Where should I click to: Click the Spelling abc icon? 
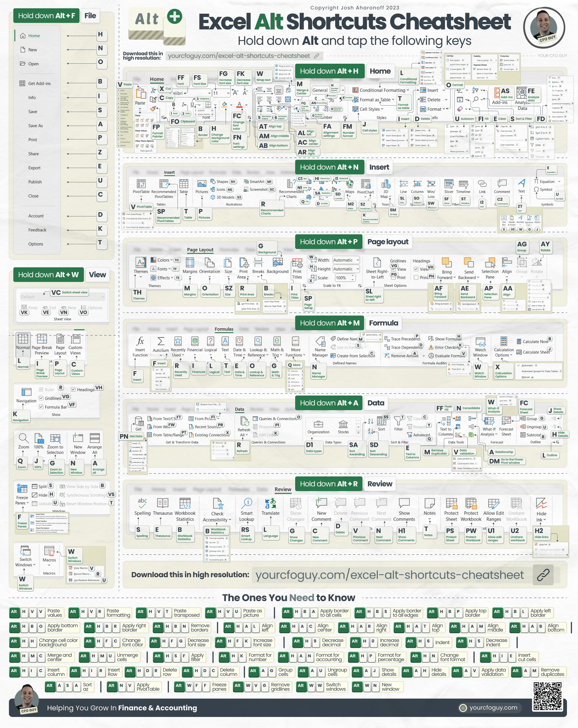click(x=142, y=503)
